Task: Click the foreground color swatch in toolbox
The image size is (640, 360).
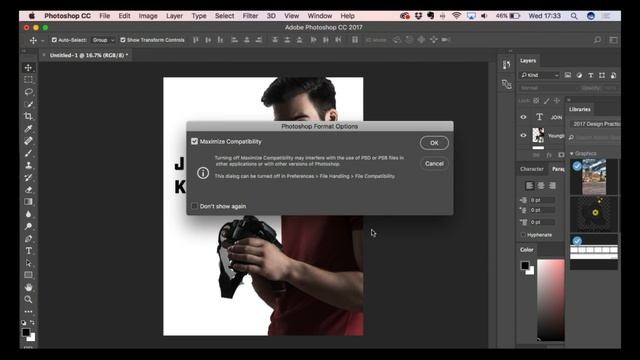Action: pyautogui.click(x=26, y=332)
